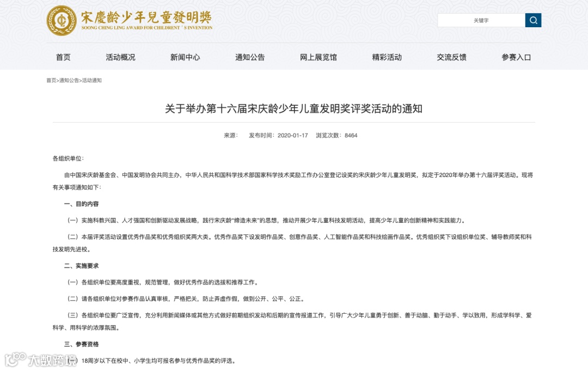Screen dimensions: 588x371
Task: Focus the 关键字 search input field
Action: click(x=481, y=20)
